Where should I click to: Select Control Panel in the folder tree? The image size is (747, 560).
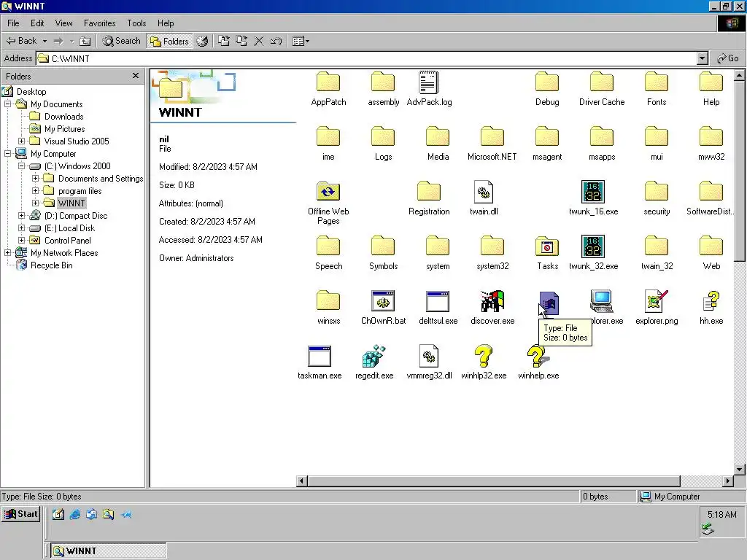pos(67,240)
